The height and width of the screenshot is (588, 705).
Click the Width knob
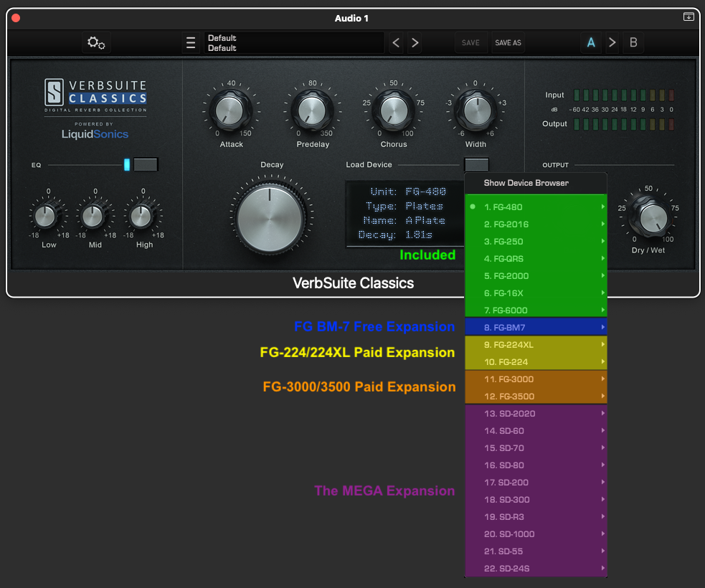coord(477,110)
